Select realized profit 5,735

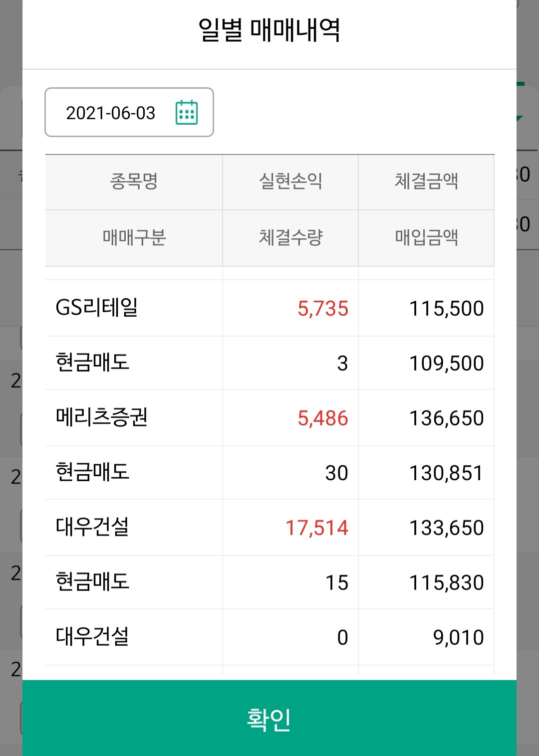pyautogui.click(x=323, y=309)
